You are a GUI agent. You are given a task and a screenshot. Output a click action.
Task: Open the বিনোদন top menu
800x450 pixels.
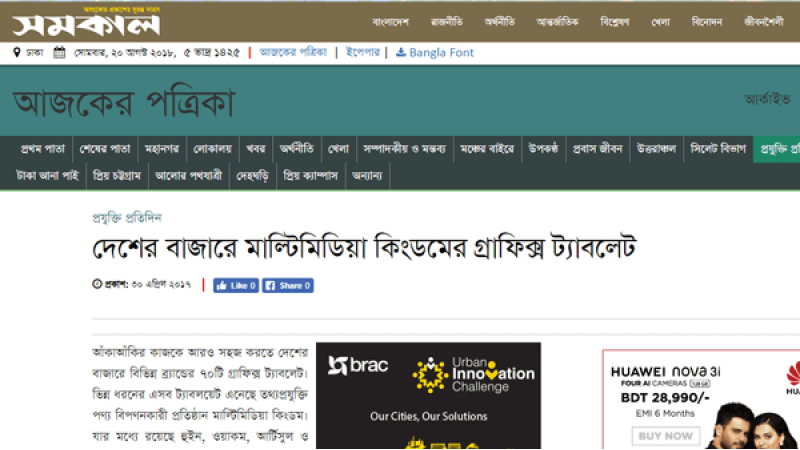click(707, 22)
